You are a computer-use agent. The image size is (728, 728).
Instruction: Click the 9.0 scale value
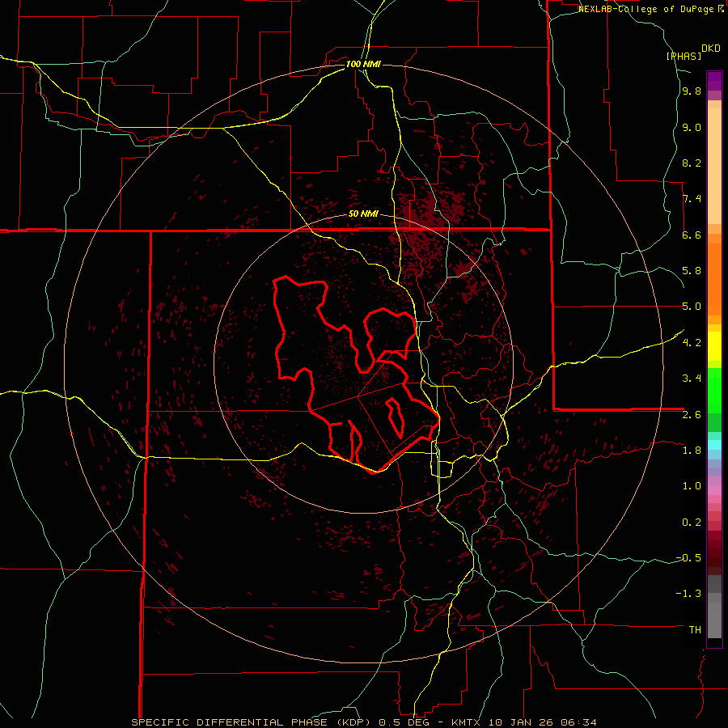(692, 127)
